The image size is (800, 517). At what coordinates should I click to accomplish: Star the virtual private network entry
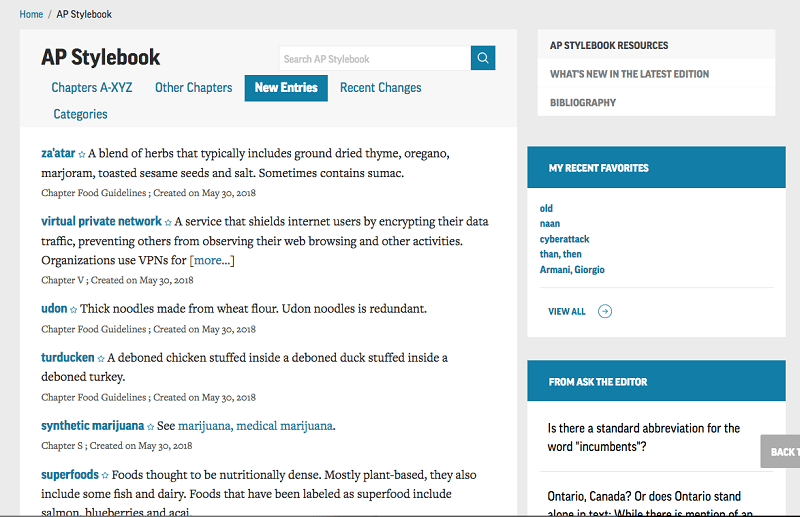click(168, 222)
